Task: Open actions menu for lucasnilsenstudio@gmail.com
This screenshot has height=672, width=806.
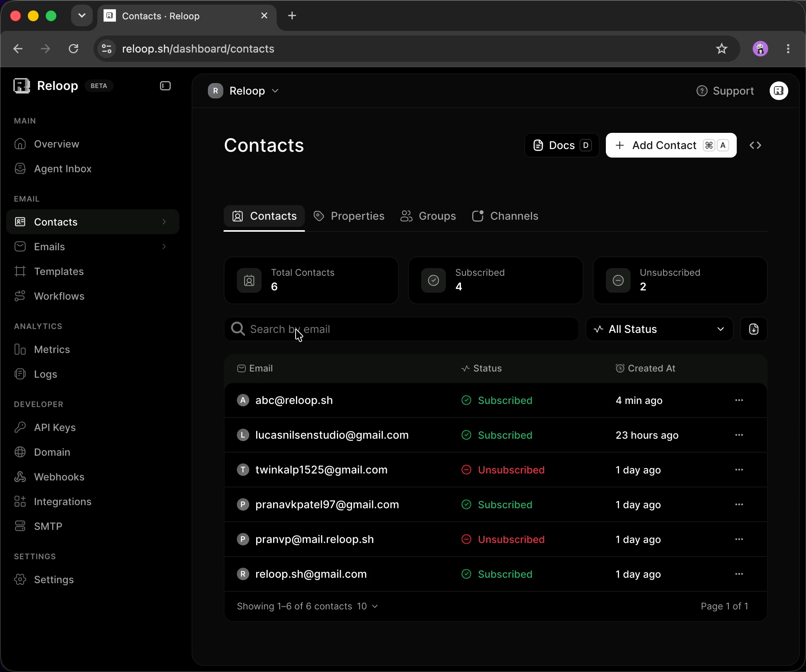Action: 739,435
